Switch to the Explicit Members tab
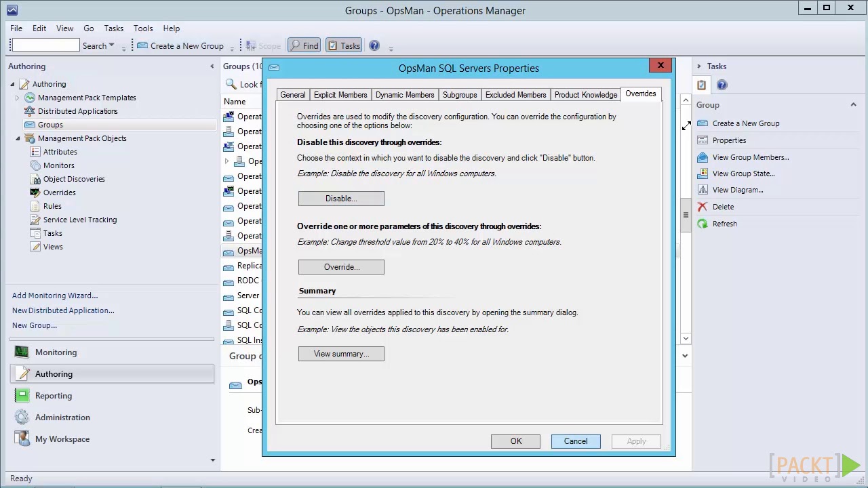The height and width of the screenshot is (488, 868). pos(340,95)
